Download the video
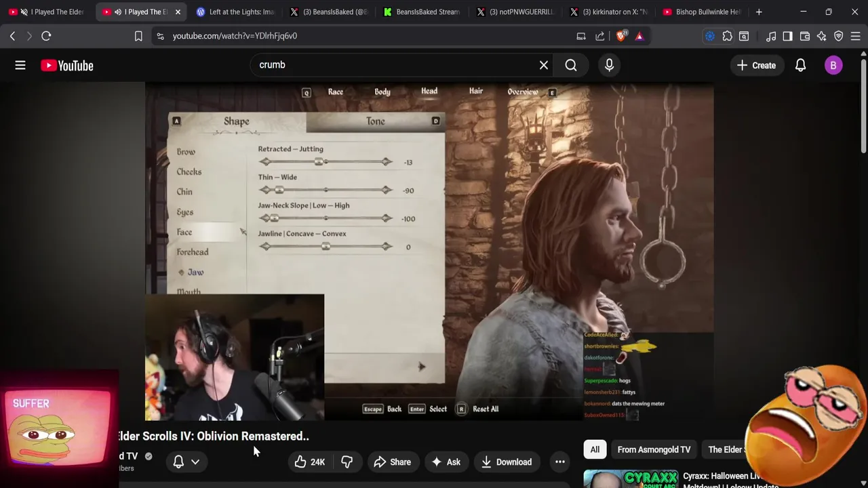 click(x=507, y=462)
